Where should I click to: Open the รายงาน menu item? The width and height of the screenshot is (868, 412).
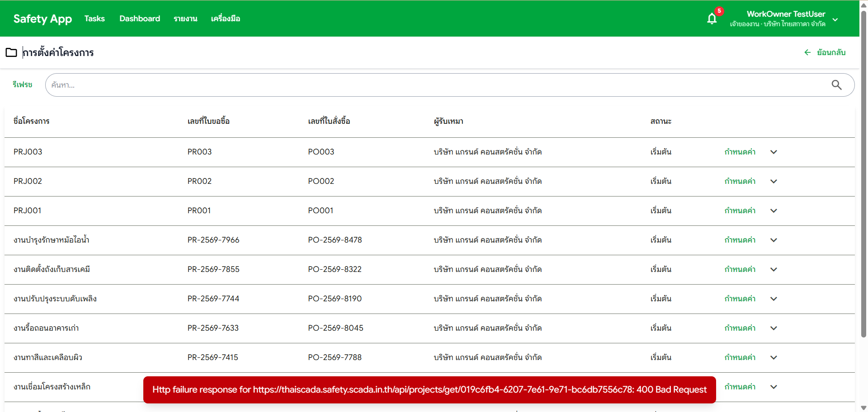[185, 19]
